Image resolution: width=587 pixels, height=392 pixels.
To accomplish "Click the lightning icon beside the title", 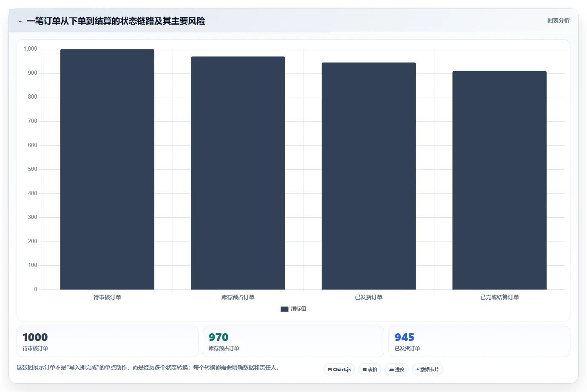I will click(20, 21).
